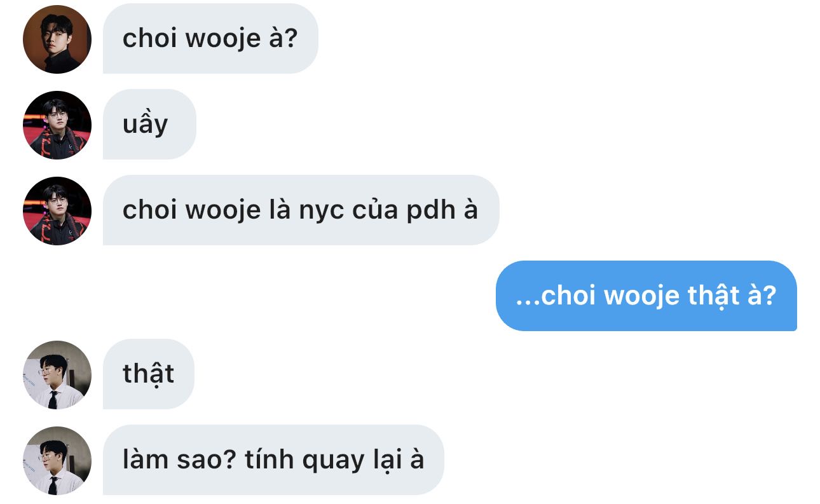The image size is (820, 504).
Task: Select the "uầy" message bubble
Action: point(149,125)
